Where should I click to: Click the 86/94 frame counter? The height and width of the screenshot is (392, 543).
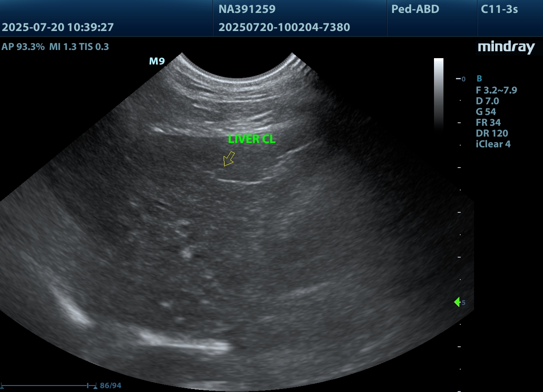(x=110, y=386)
